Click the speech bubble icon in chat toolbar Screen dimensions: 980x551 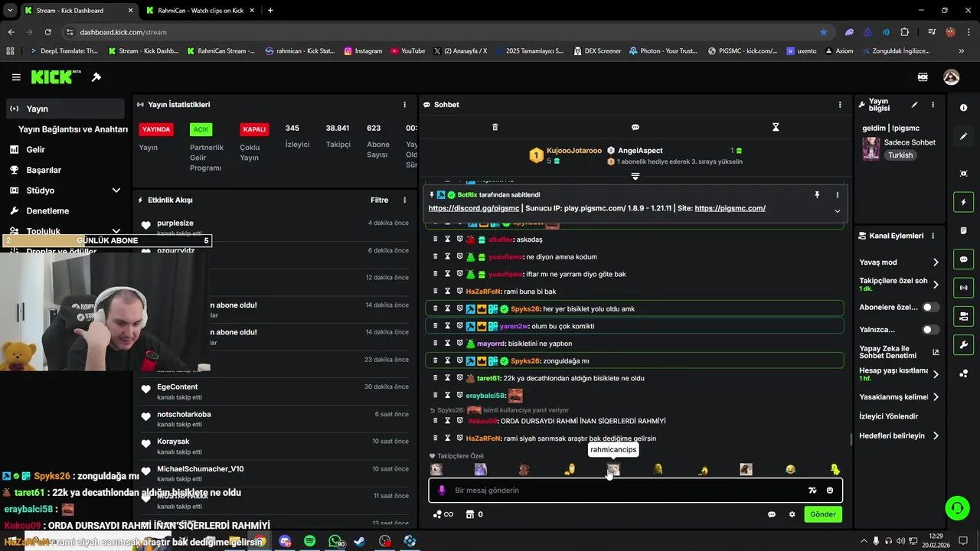[x=635, y=127]
